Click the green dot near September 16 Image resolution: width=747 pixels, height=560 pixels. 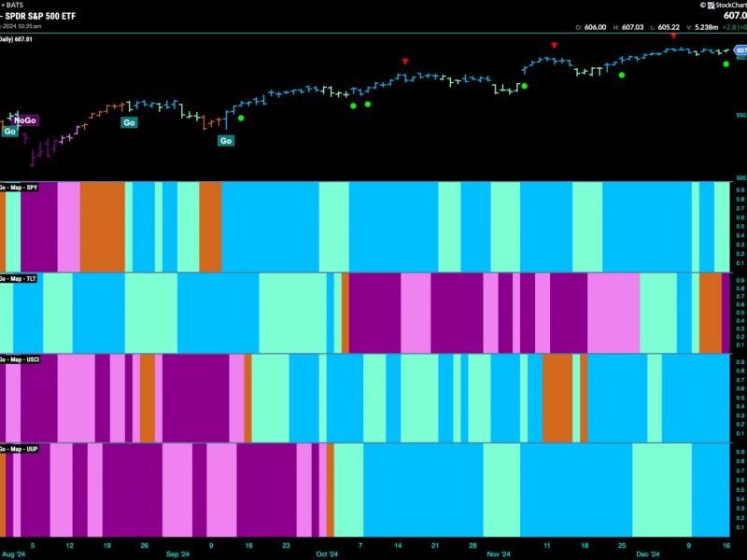point(241,118)
